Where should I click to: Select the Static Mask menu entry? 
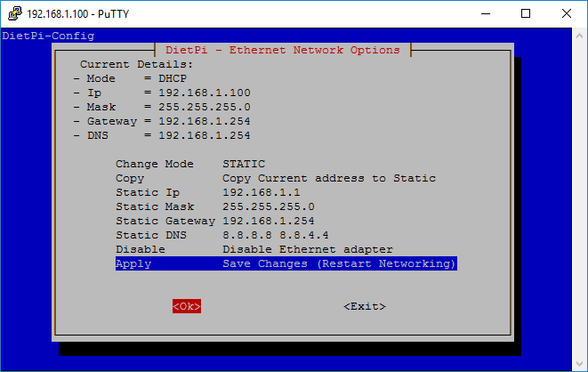(x=286, y=206)
